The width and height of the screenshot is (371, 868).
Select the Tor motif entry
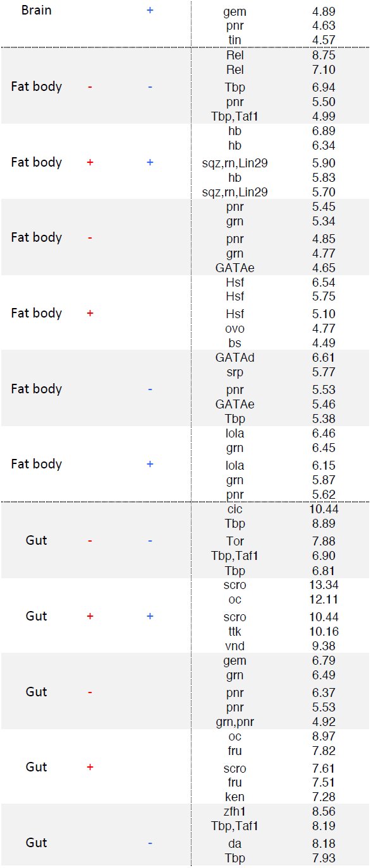[235, 541]
